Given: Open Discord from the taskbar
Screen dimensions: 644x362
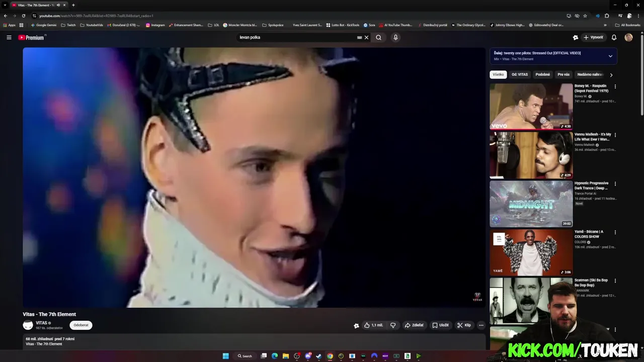Looking at the screenshot, I should [308, 356].
